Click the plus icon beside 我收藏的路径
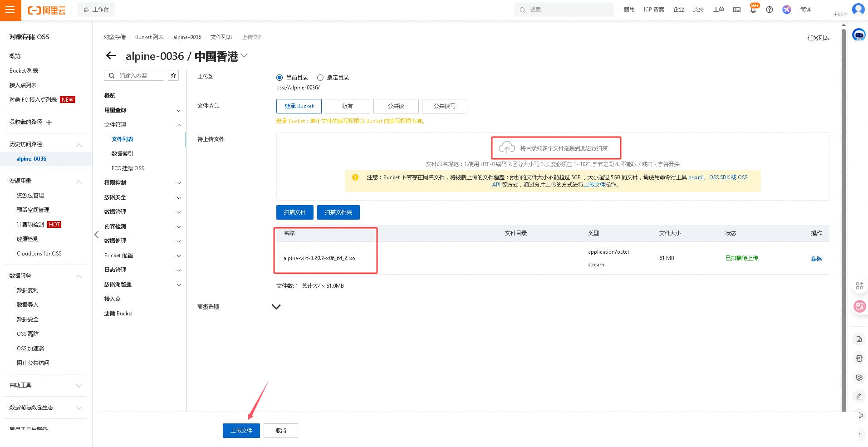 pos(49,122)
